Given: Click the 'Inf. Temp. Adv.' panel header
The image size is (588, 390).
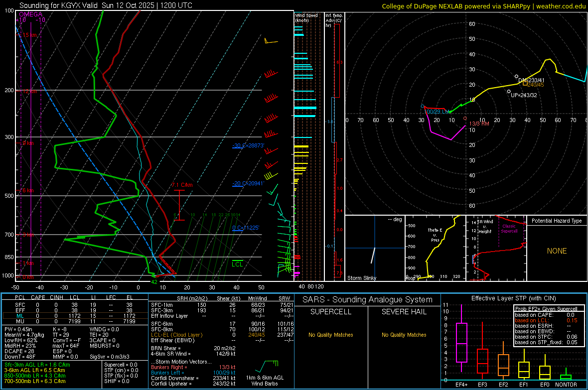Looking at the screenshot, I should click(334, 20).
